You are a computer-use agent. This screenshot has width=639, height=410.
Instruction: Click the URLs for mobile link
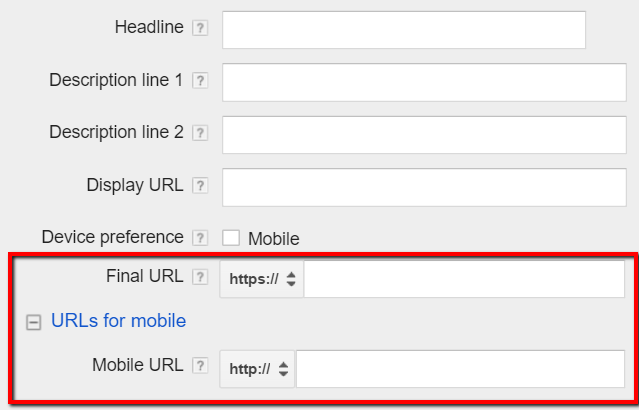coord(119,321)
